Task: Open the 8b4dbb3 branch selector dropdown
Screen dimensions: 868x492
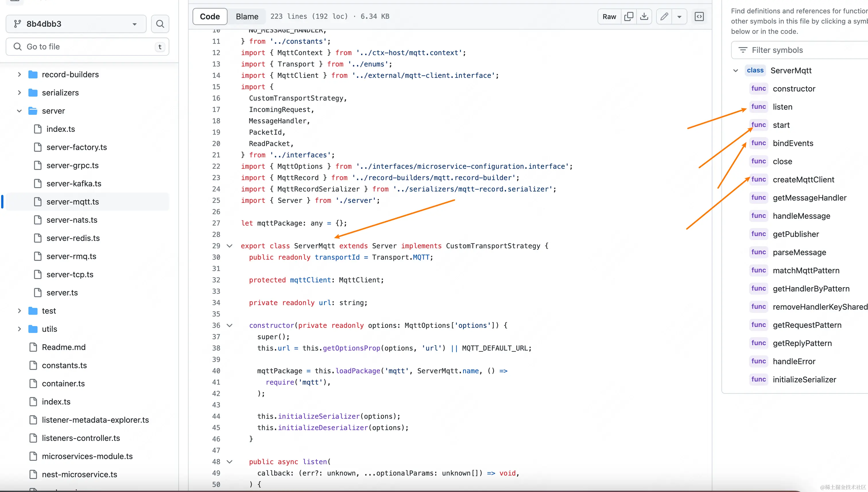Action: pyautogui.click(x=76, y=24)
